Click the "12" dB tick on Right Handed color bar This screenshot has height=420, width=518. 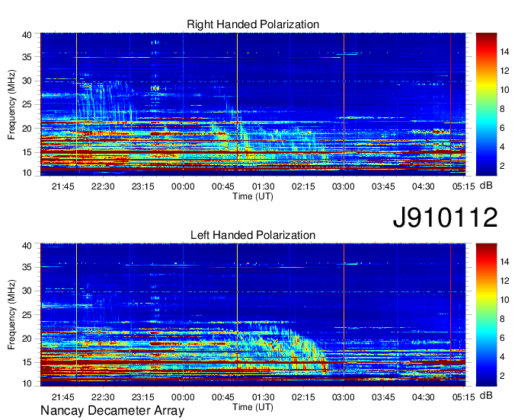(x=504, y=71)
